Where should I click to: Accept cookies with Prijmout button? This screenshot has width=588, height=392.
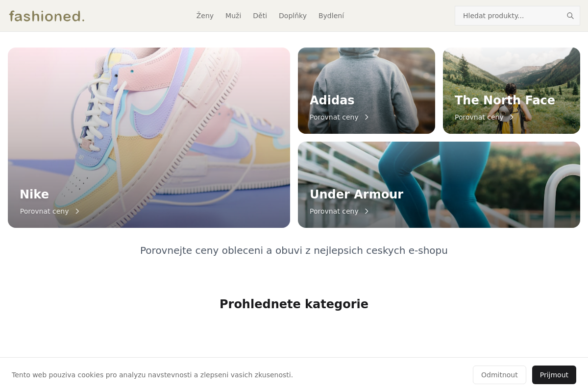coord(554,375)
